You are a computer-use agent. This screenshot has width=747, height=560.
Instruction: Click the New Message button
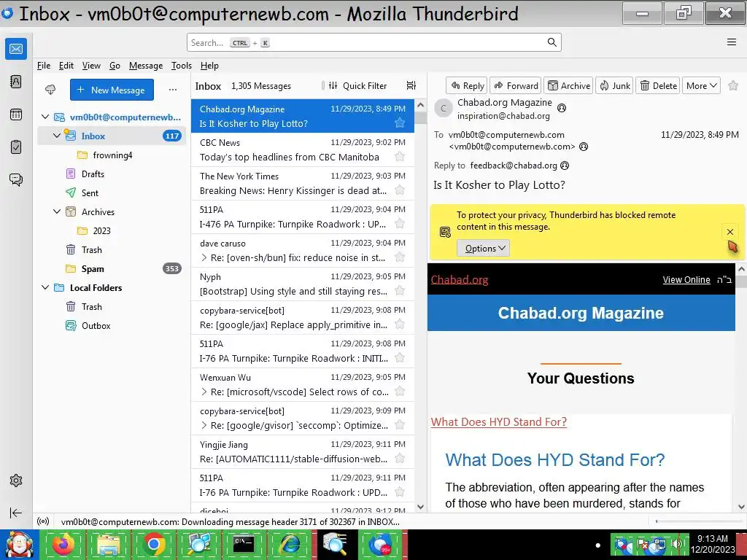click(112, 90)
